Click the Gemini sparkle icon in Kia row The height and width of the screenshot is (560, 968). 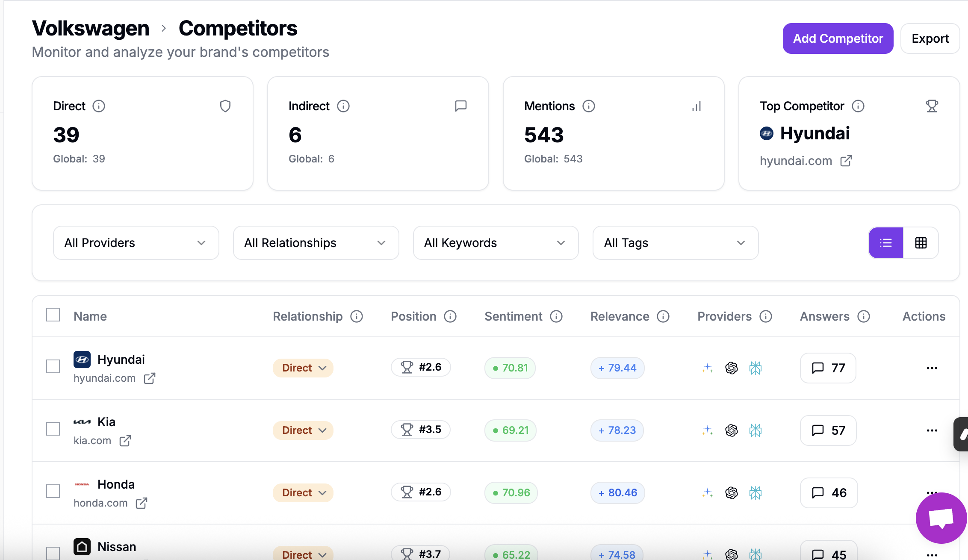[x=708, y=430]
